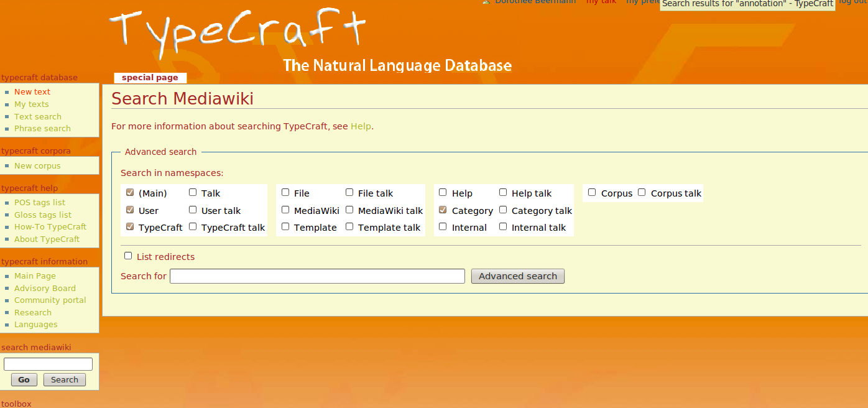Screen dimensions: 868x408
Task: Open Phrase search link
Action: point(42,129)
